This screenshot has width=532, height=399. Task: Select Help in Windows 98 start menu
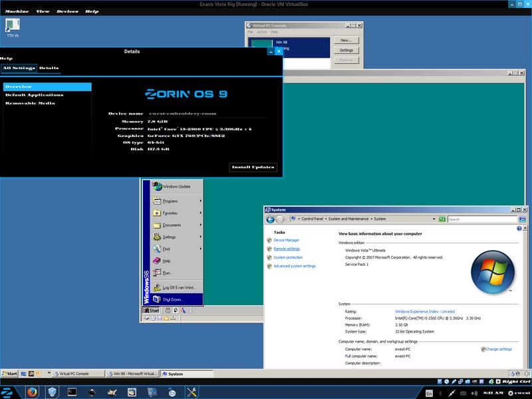tap(177, 261)
